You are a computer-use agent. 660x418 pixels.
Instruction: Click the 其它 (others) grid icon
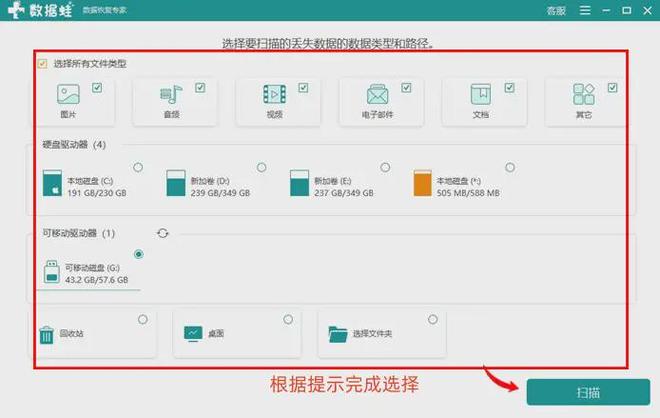[x=584, y=95]
